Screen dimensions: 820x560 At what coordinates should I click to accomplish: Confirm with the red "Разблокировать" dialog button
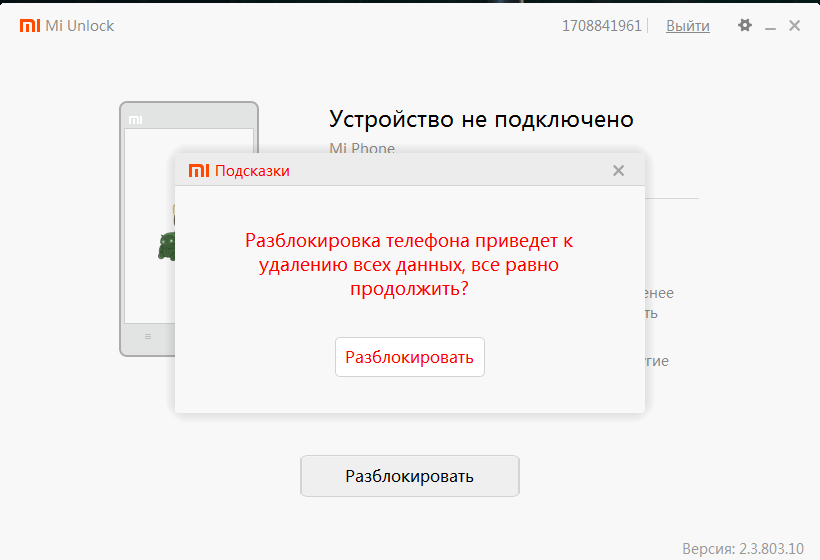(409, 357)
